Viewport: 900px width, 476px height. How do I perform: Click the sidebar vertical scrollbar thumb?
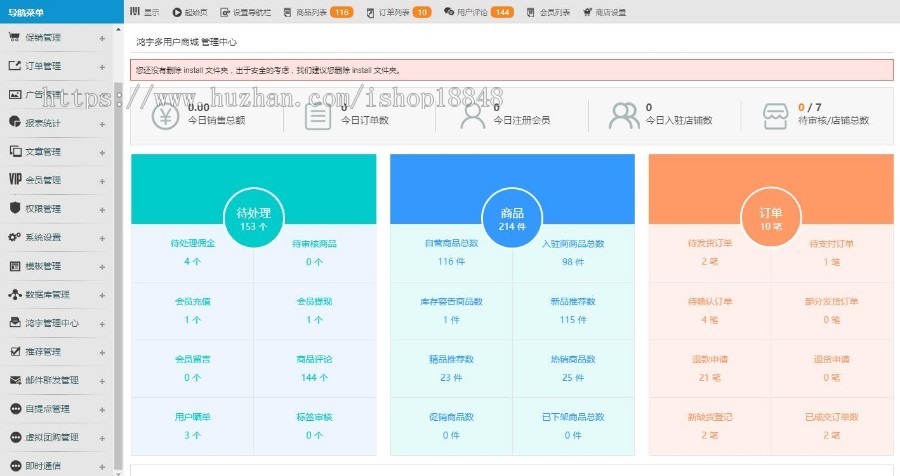[x=118, y=276]
